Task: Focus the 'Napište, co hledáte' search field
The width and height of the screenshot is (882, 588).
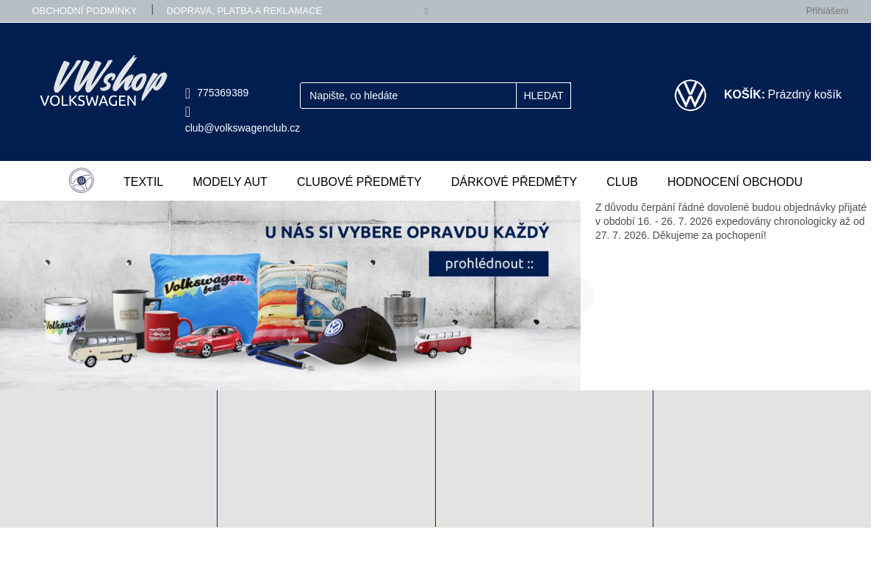Action: pos(408,96)
